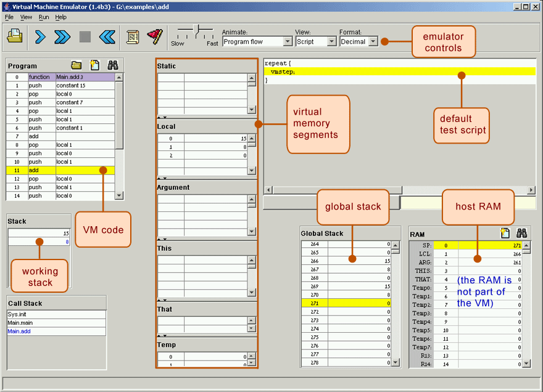Click the clear new-page icon in the RAM panel
Image resolution: width=543 pixels, height=392 pixels.
coord(505,234)
